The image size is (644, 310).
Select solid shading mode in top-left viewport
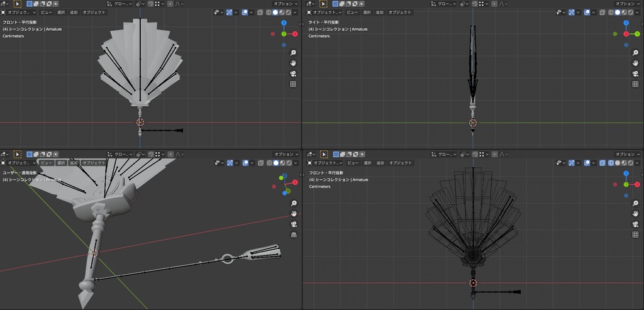(x=275, y=12)
